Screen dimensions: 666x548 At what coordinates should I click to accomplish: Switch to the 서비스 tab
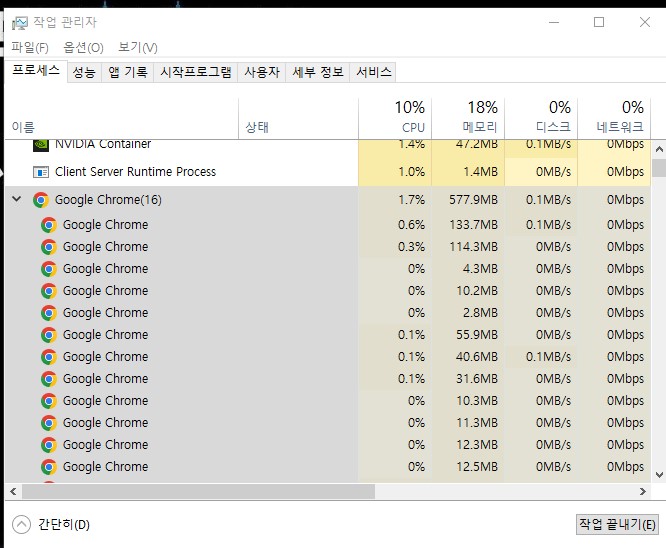373,72
